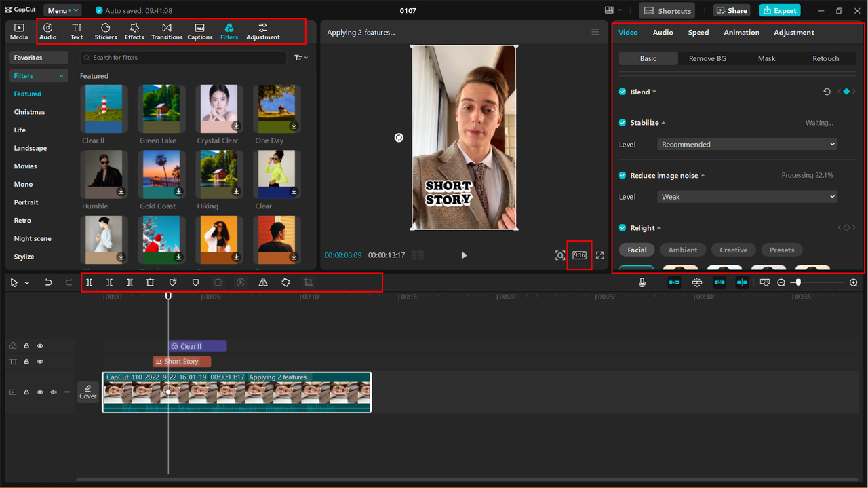The width and height of the screenshot is (868, 488).
Task: Toggle the main track magnet icon
Action: 674,282
